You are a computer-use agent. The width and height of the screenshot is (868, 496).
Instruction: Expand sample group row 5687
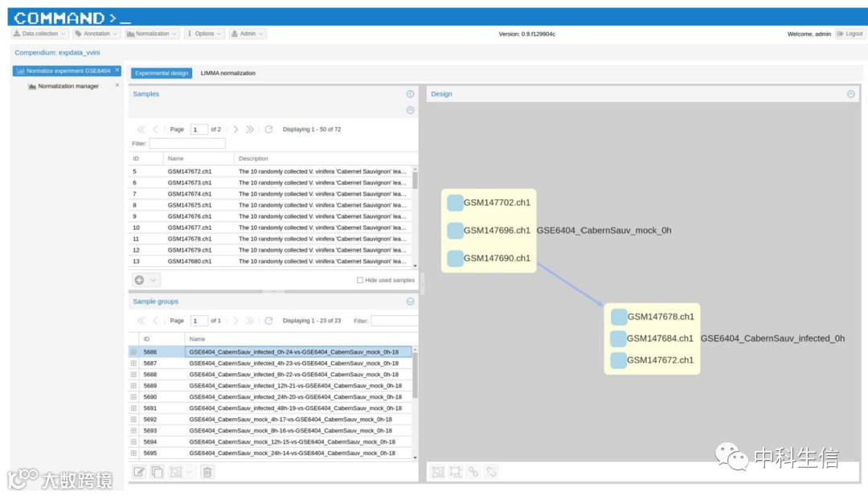click(x=133, y=363)
